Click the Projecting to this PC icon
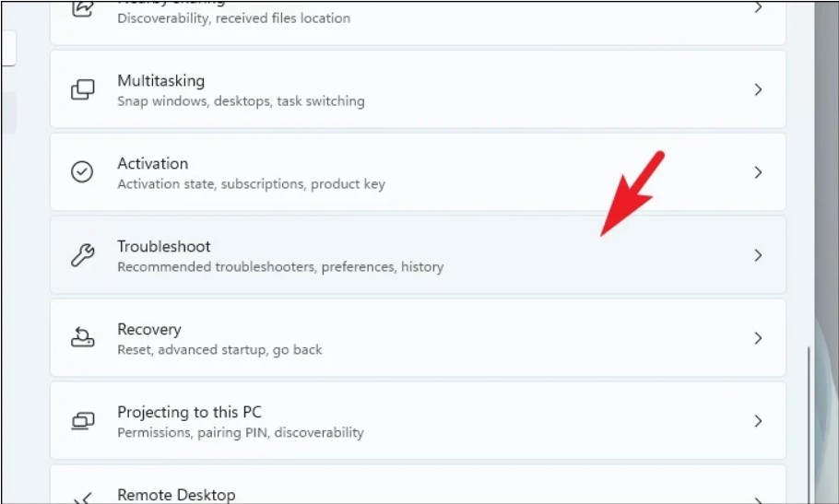Image resolution: width=839 pixels, height=504 pixels. pyautogui.click(x=83, y=421)
